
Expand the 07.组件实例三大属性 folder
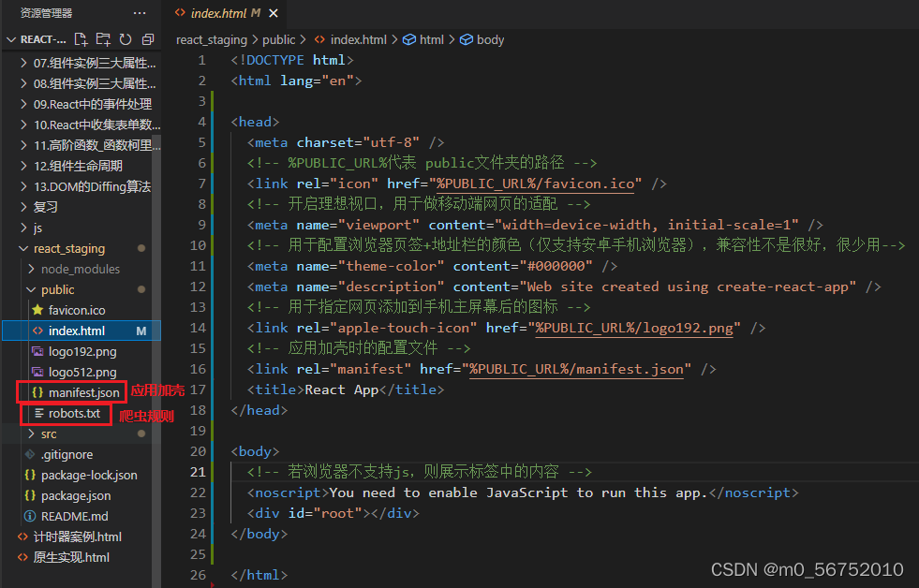[23, 63]
